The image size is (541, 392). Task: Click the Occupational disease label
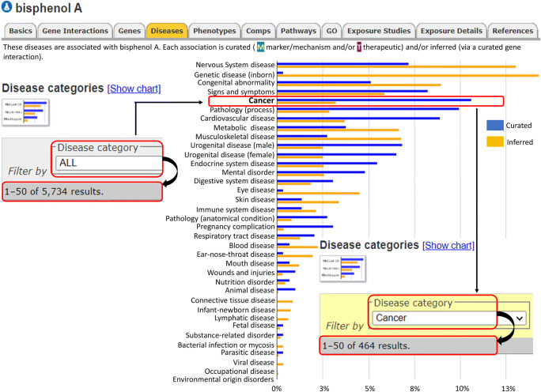(x=240, y=371)
